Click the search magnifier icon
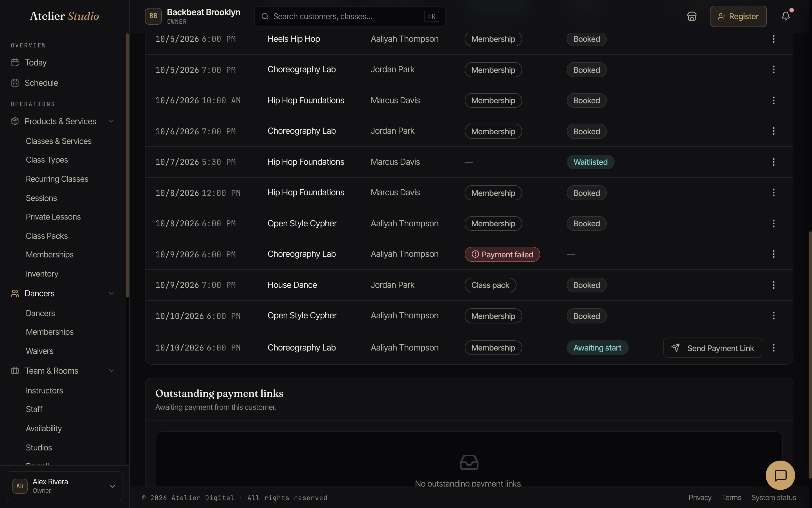The width and height of the screenshot is (812, 508). point(265,16)
